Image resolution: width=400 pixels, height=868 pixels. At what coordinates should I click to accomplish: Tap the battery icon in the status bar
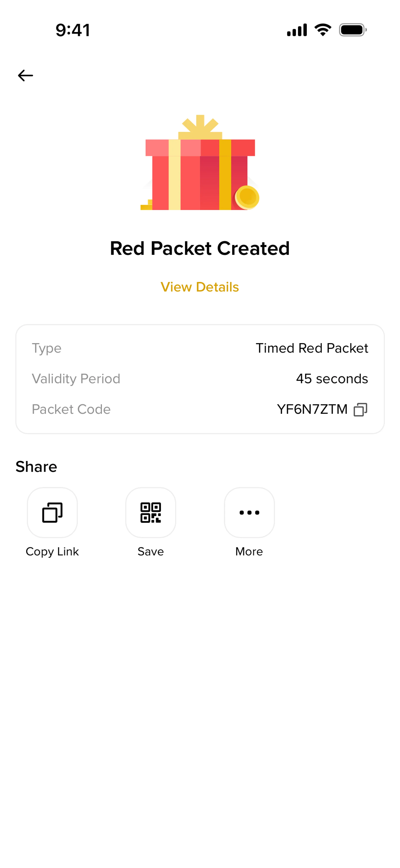352,30
